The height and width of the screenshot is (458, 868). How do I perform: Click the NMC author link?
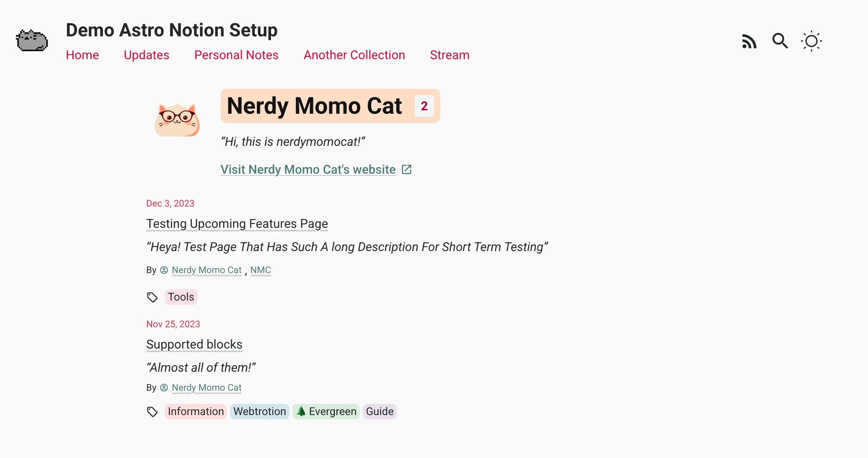coord(260,270)
